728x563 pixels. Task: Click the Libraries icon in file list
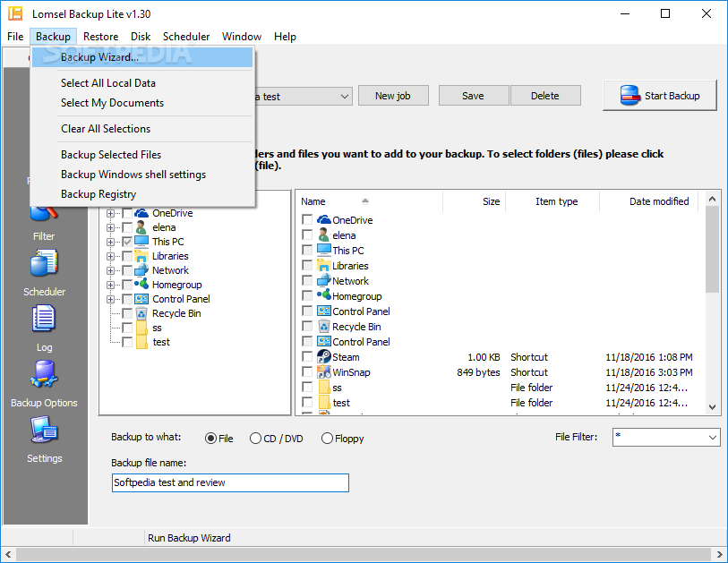pyautogui.click(x=323, y=266)
